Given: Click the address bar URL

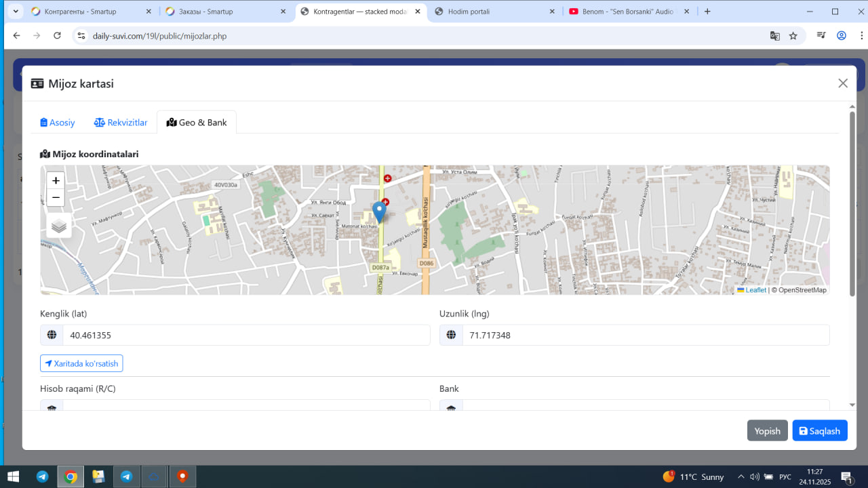Looking at the screenshot, I should [x=159, y=36].
